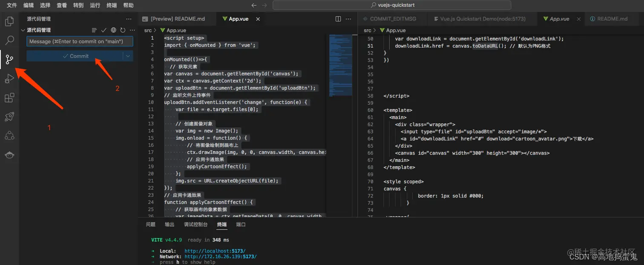Open the 帮助 menu

[128, 5]
